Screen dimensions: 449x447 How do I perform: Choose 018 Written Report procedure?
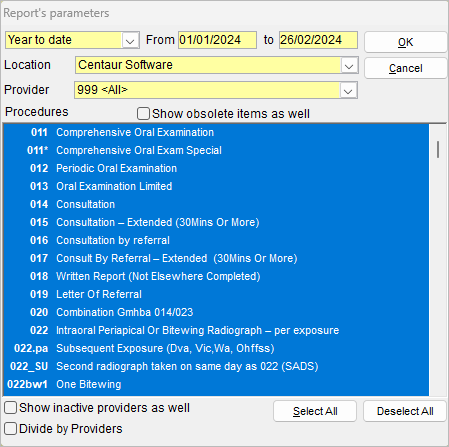tap(216, 276)
